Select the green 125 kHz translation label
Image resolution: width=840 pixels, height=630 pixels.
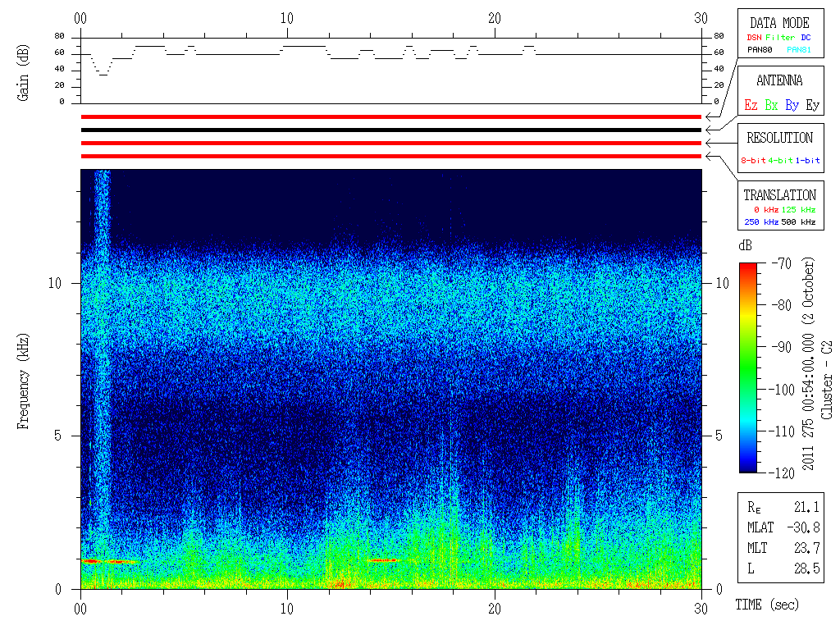798,210
